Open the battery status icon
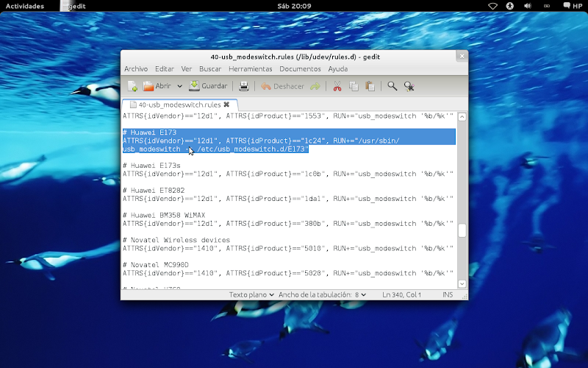Image resolution: width=588 pixels, height=368 pixels. [546, 6]
